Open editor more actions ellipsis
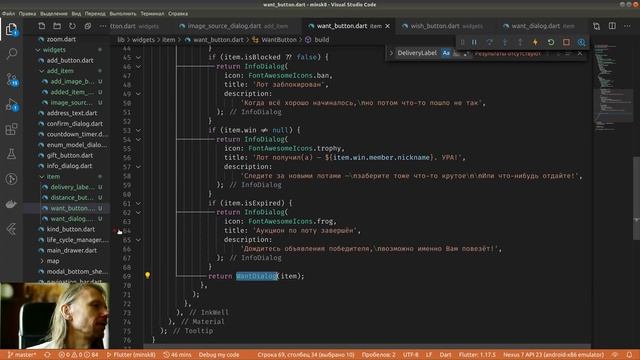Image resolution: width=640 pixels, height=360 pixels. (x=627, y=26)
